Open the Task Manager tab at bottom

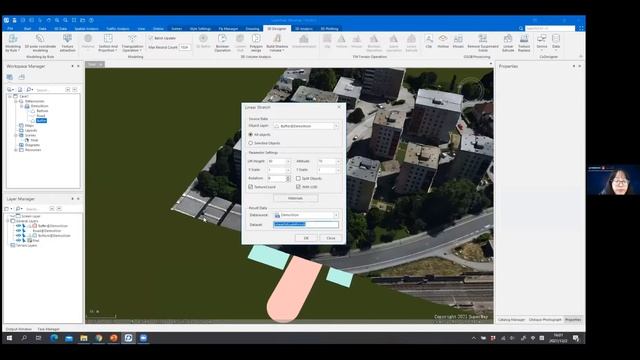[49, 329]
